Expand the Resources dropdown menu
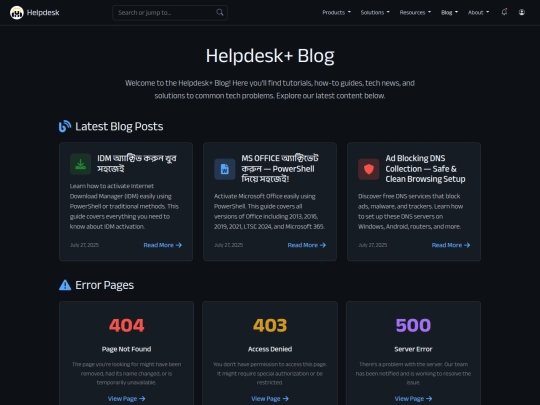The width and height of the screenshot is (540, 405). pyautogui.click(x=415, y=12)
